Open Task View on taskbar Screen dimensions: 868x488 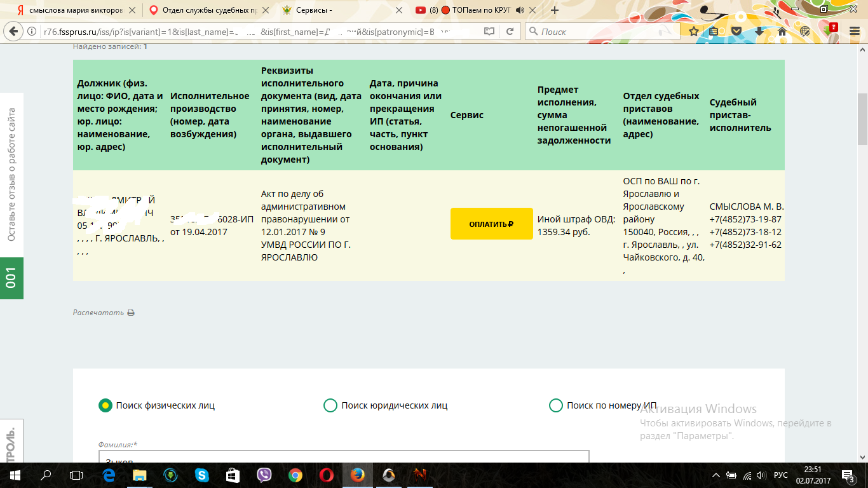click(76, 475)
